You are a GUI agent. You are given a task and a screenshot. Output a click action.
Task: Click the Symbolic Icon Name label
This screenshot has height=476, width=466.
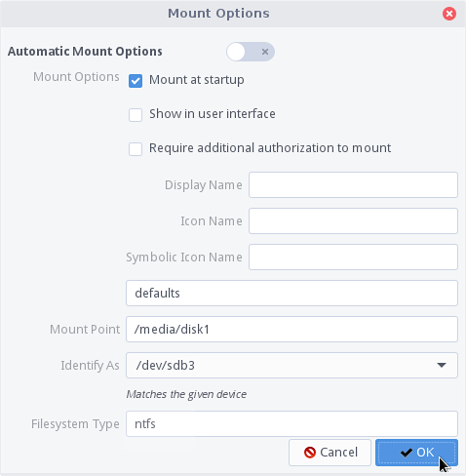[184, 258]
